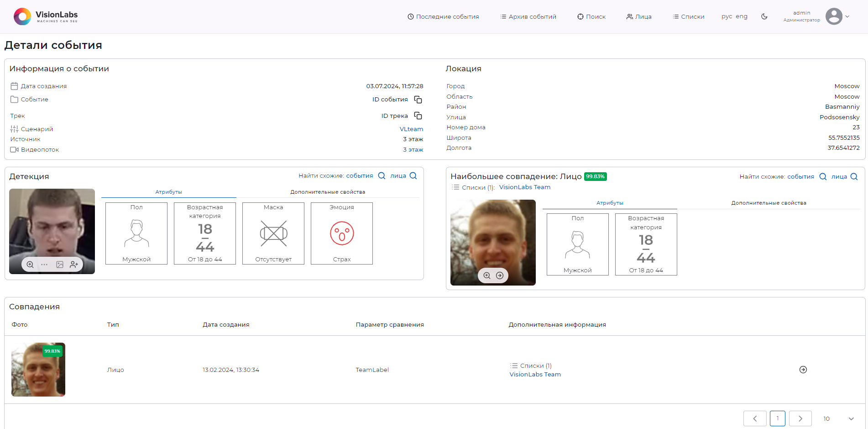Screen dimensions: 868x429
Task: Click match row face thumbnail
Action: pyautogui.click(x=38, y=370)
